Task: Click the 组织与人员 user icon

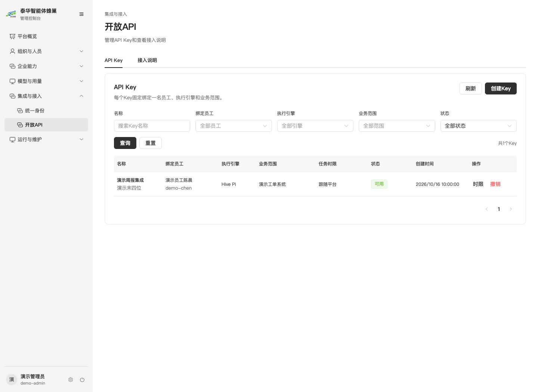Action: (x=12, y=51)
